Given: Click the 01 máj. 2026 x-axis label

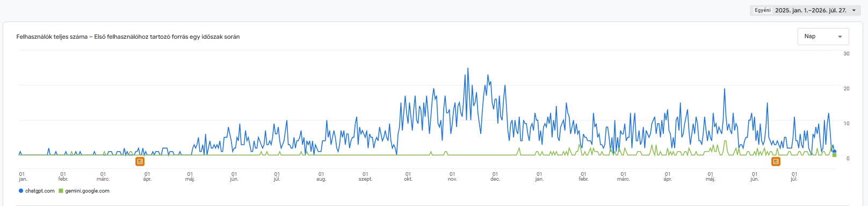Looking at the screenshot, I should 710,176.
